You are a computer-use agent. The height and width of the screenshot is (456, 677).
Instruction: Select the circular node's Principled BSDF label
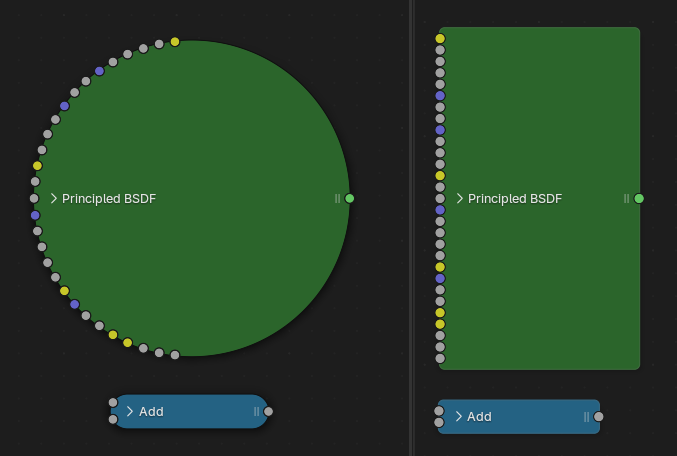tap(109, 199)
